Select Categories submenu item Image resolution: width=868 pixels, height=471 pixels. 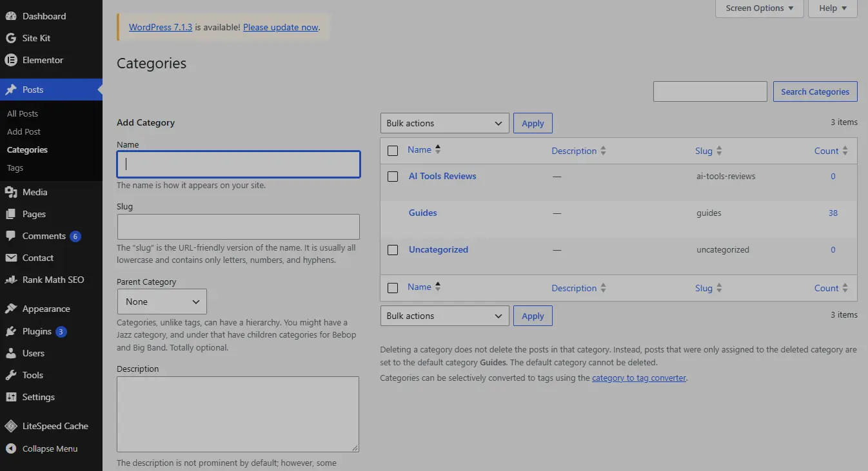click(x=27, y=149)
